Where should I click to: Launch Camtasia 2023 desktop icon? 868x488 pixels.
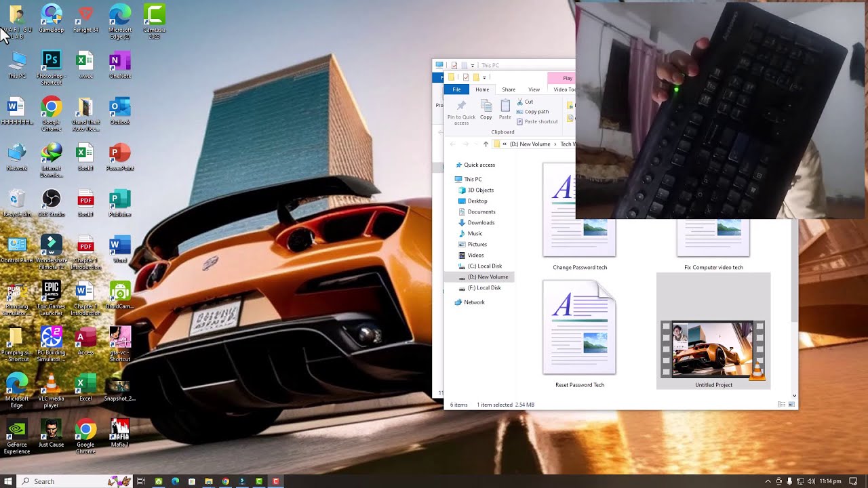click(154, 21)
